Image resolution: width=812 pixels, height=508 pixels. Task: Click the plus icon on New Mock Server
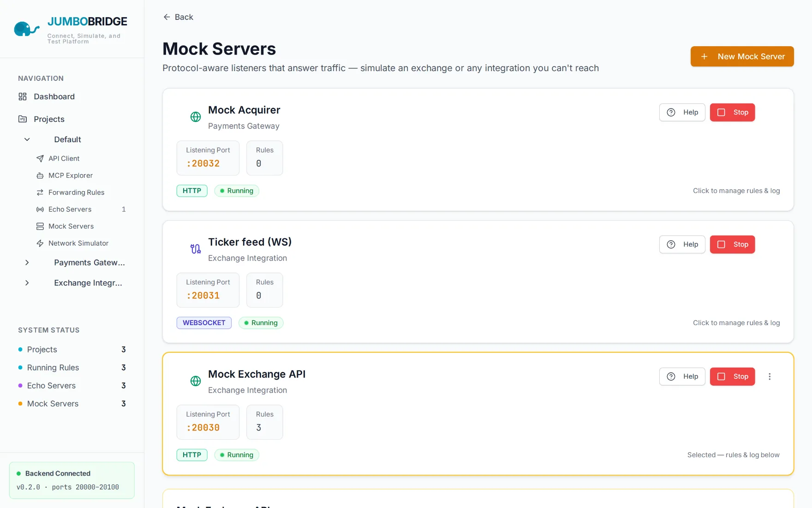704,56
